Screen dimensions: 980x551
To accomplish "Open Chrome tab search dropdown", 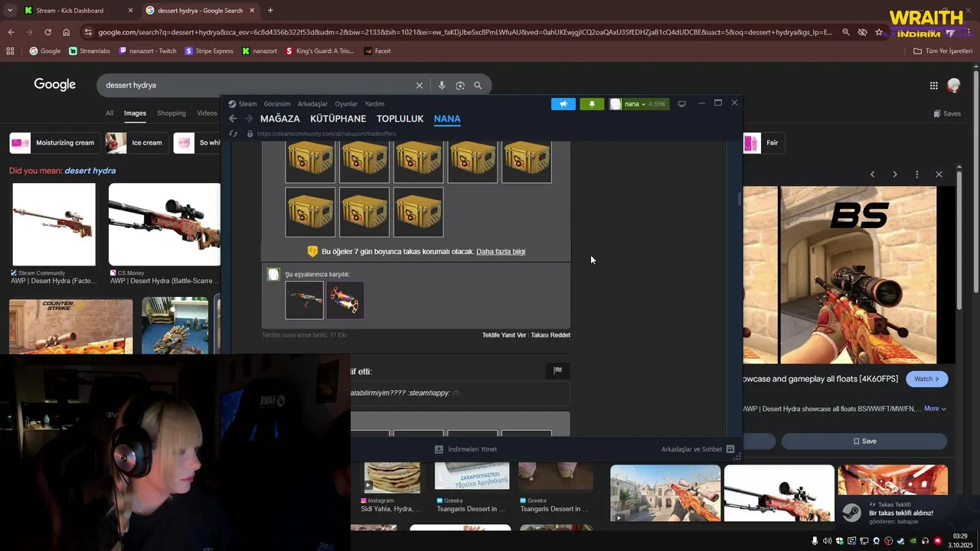I will [x=9, y=10].
